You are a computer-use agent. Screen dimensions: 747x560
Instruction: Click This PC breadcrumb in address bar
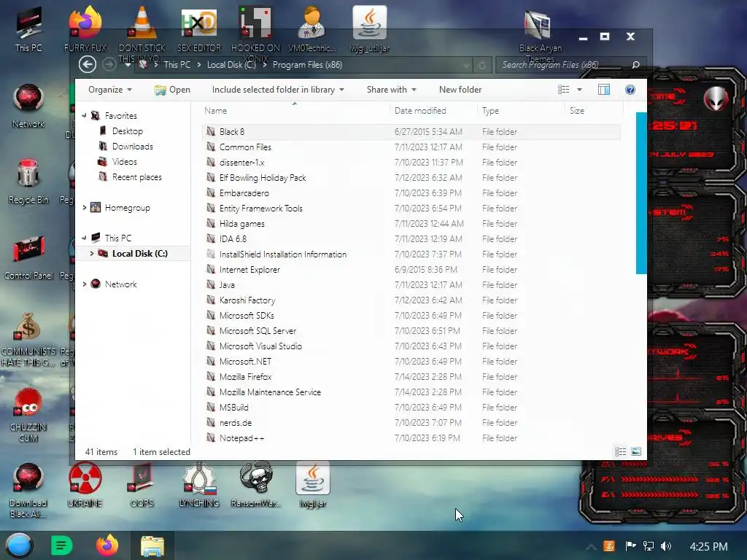[177, 65]
